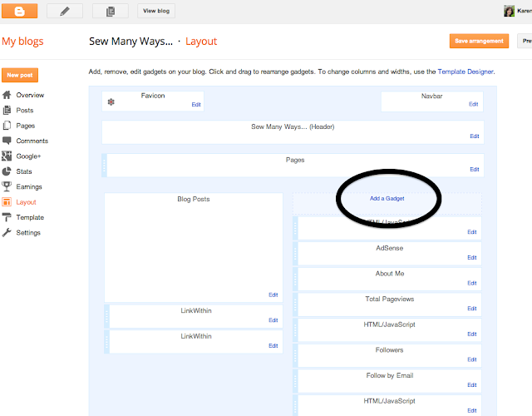The width and height of the screenshot is (532, 416).
Task: Open Overview in the sidebar
Action: [x=30, y=95]
